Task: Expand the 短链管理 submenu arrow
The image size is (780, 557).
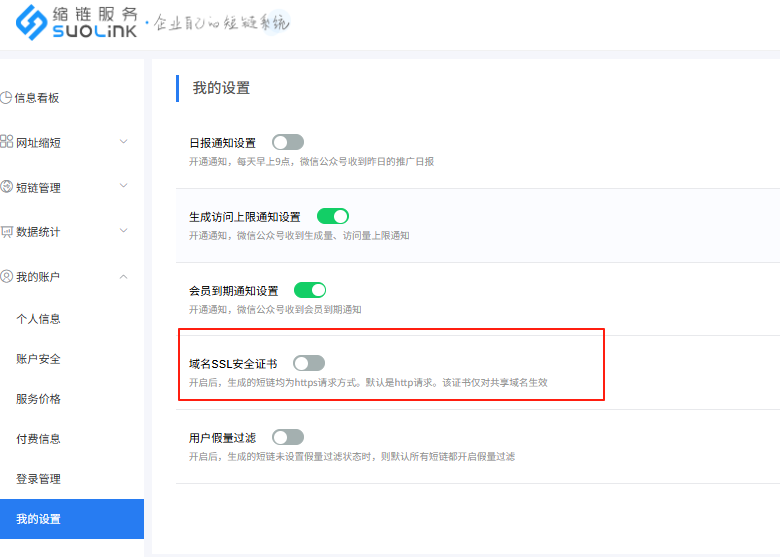Action: pyautogui.click(x=123, y=186)
